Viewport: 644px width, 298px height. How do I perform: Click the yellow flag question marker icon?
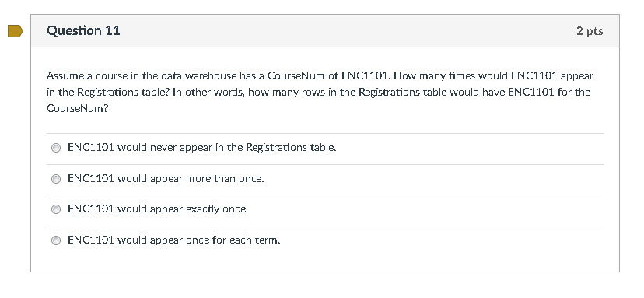16,31
